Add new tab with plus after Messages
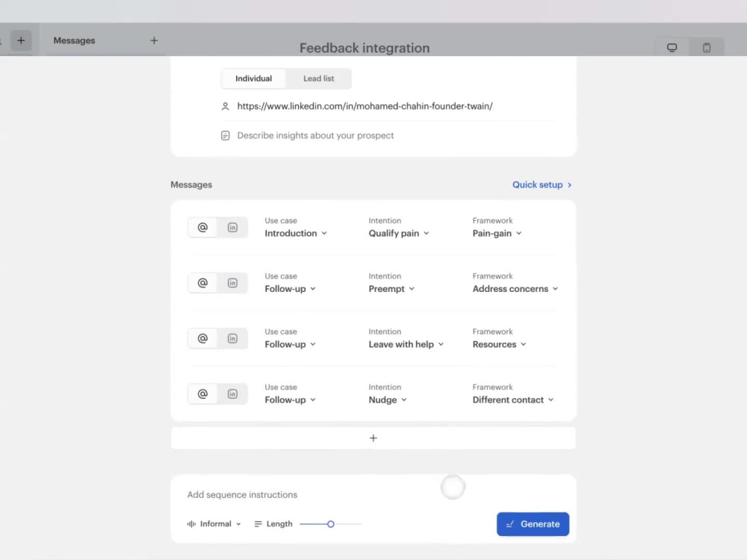 154,40
